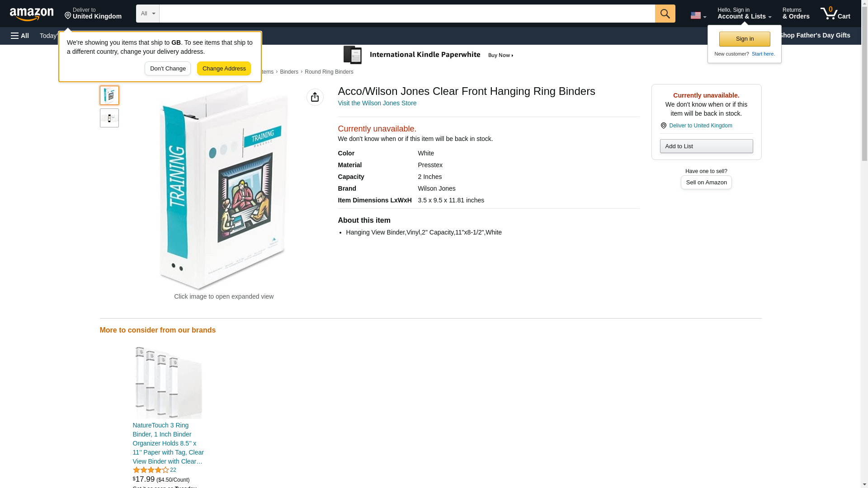Click the search text field

(x=407, y=14)
